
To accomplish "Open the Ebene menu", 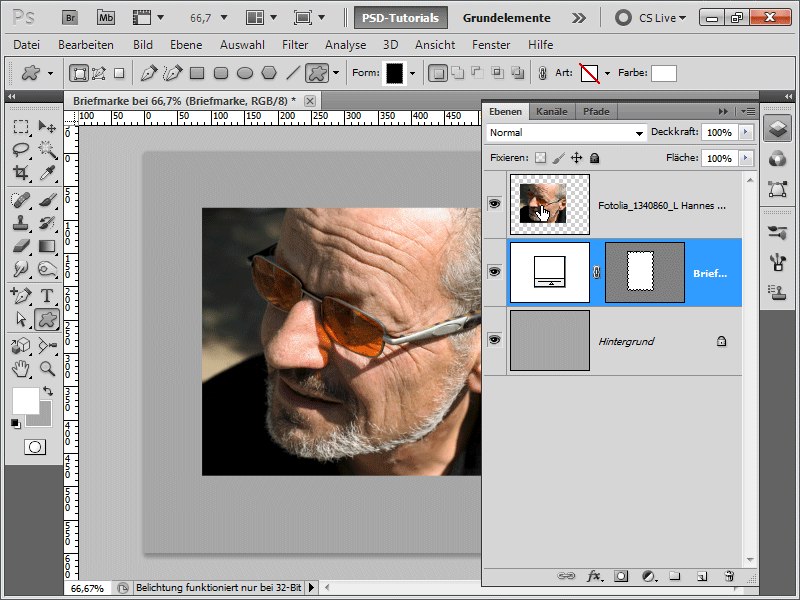I will [x=186, y=45].
